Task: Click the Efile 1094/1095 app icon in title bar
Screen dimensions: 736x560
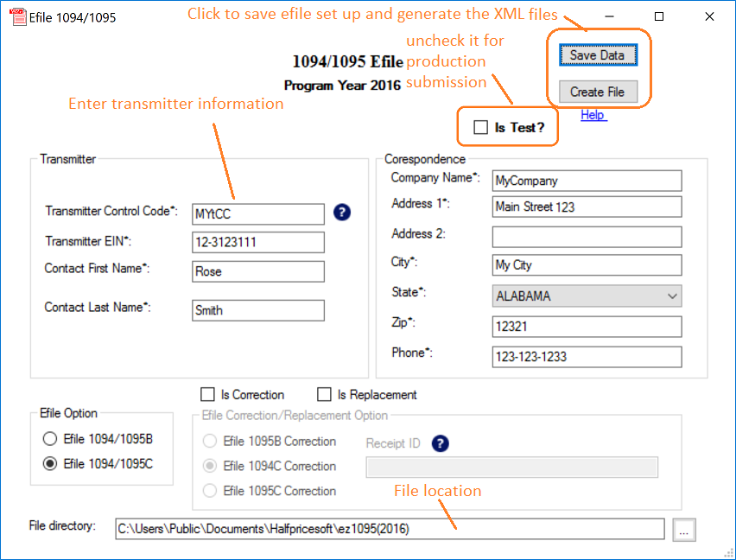Action: 18,17
